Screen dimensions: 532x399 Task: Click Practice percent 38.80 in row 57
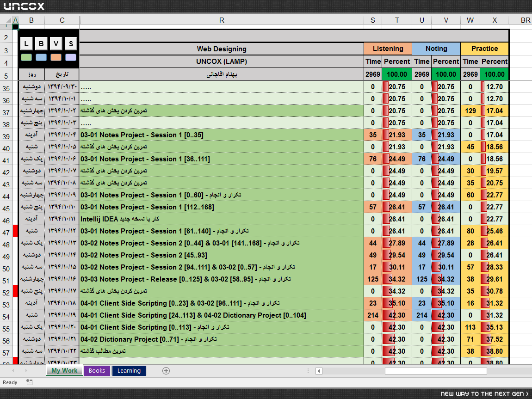click(x=495, y=351)
